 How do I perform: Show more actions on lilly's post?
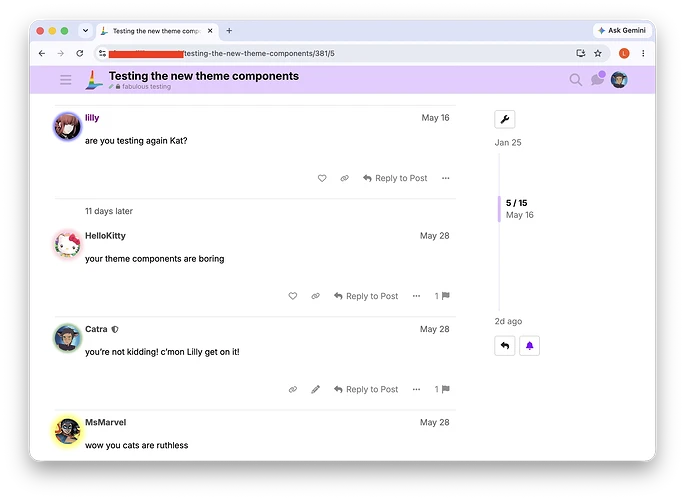point(445,178)
